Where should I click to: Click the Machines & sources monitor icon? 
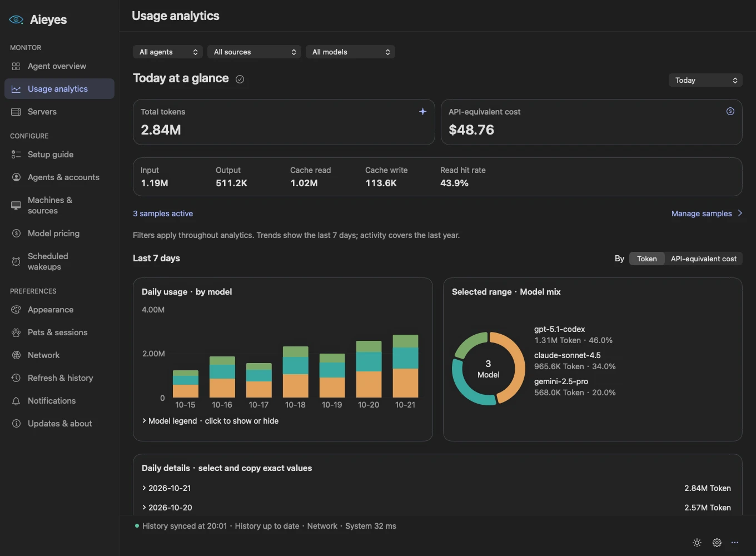(16, 205)
